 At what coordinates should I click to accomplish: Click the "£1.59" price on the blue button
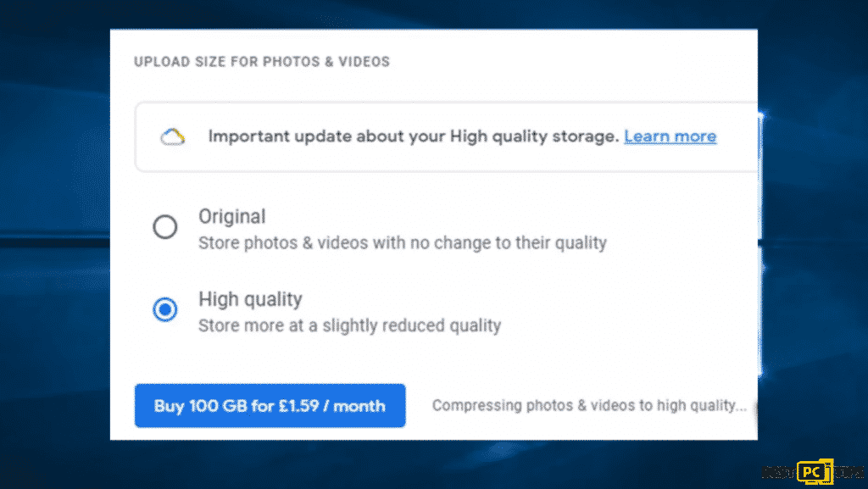point(299,405)
